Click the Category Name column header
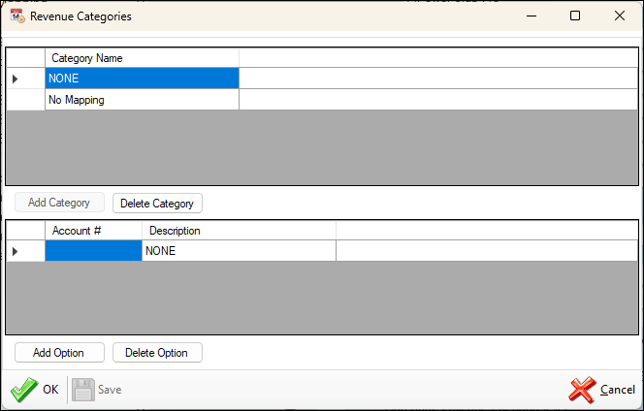The width and height of the screenshot is (644, 411). [142, 58]
